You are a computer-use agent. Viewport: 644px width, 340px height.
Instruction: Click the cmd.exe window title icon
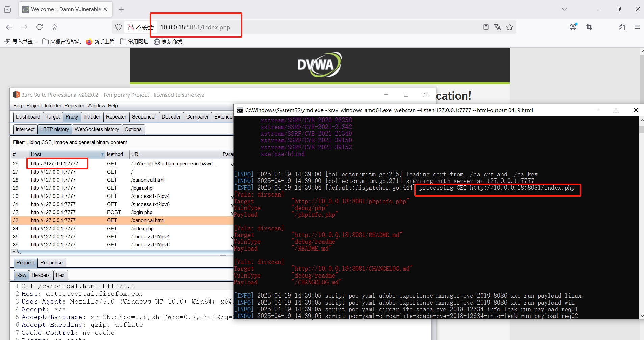(x=240, y=110)
